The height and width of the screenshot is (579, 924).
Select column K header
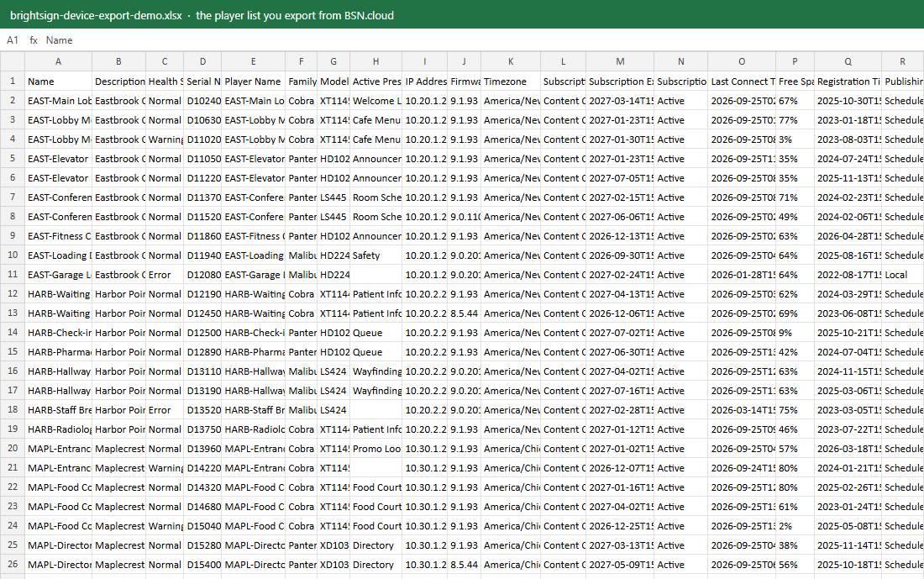(511, 61)
